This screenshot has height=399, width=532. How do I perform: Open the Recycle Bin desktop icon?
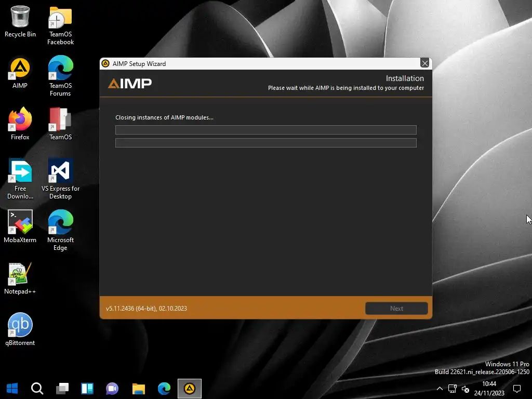[20, 21]
